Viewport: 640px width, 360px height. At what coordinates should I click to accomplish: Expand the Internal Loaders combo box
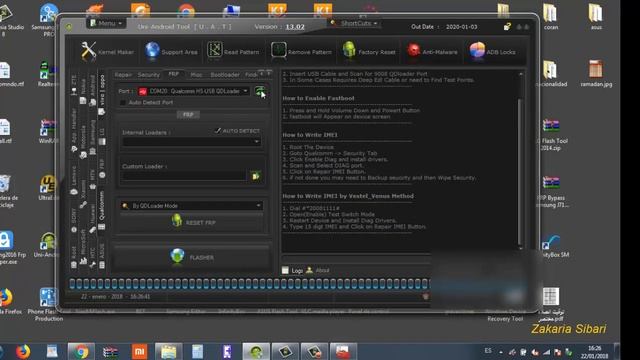click(191, 142)
